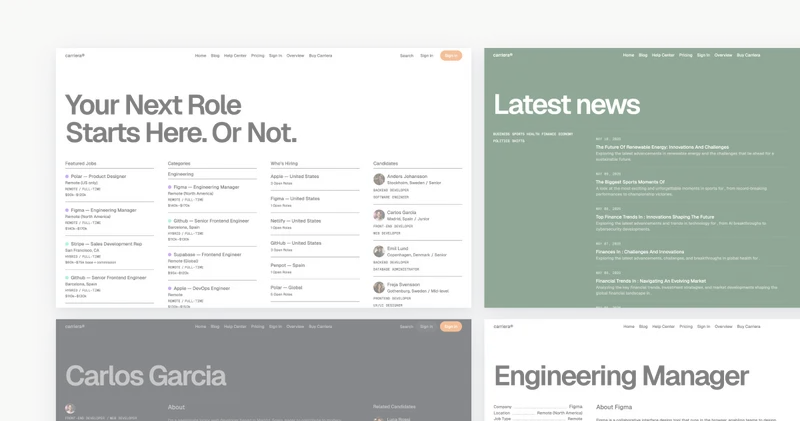Open Freja Svensson's avatar photo

[x=379, y=287]
